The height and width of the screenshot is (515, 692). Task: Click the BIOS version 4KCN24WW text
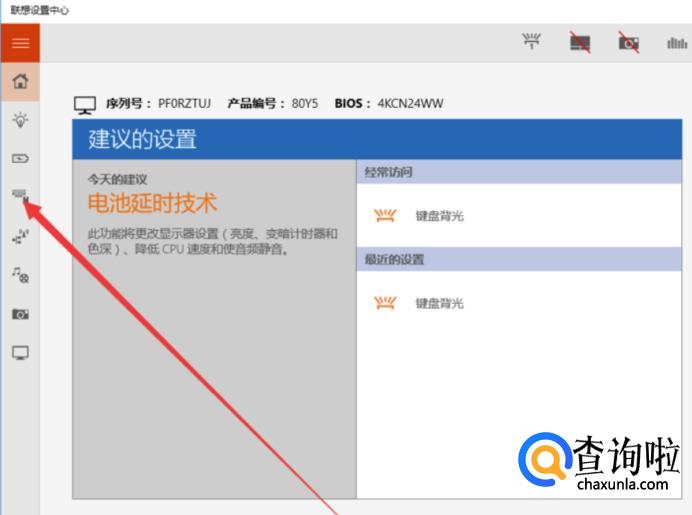coord(410,103)
